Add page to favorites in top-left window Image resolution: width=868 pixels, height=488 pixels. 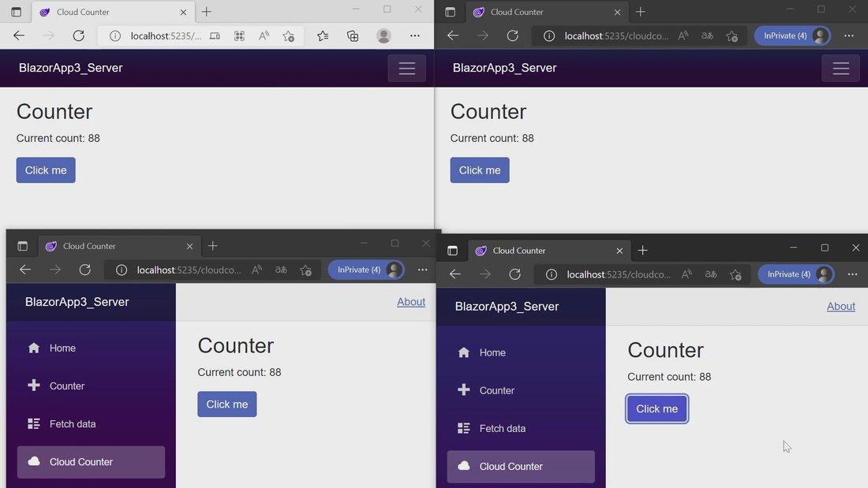[x=288, y=36]
